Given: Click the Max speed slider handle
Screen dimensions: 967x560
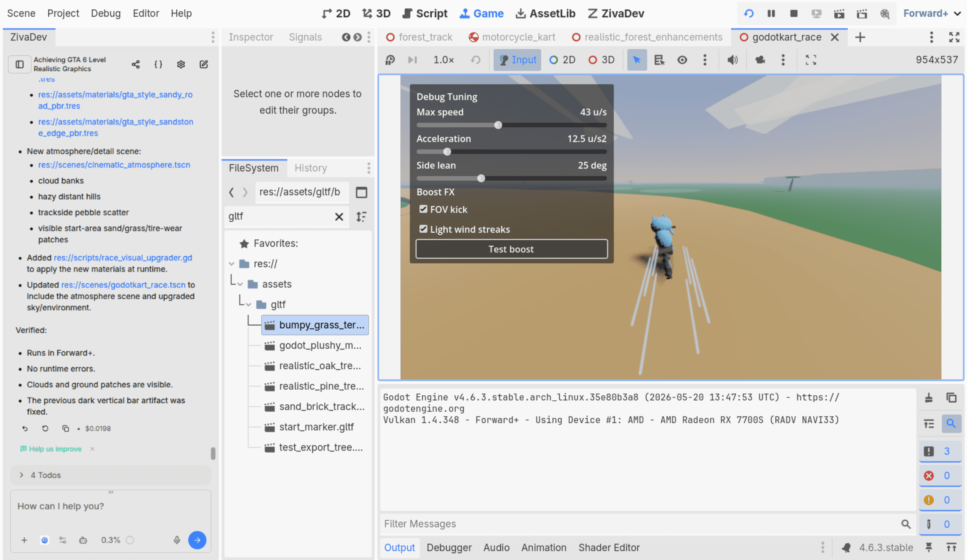Looking at the screenshot, I should pyautogui.click(x=498, y=125).
